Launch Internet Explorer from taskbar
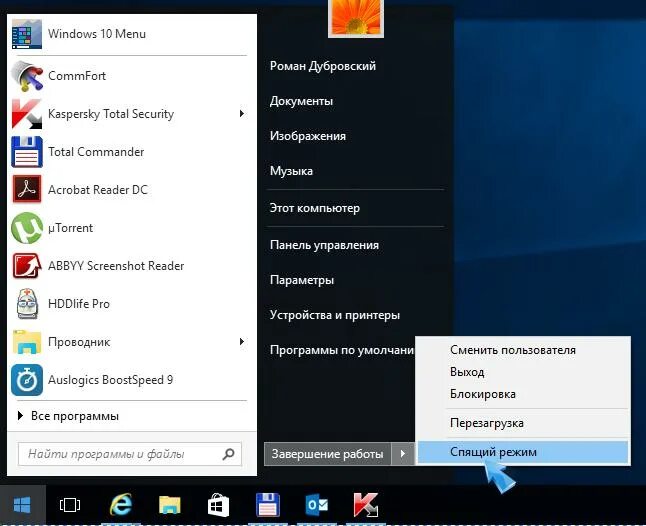 pyautogui.click(x=120, y=505)
